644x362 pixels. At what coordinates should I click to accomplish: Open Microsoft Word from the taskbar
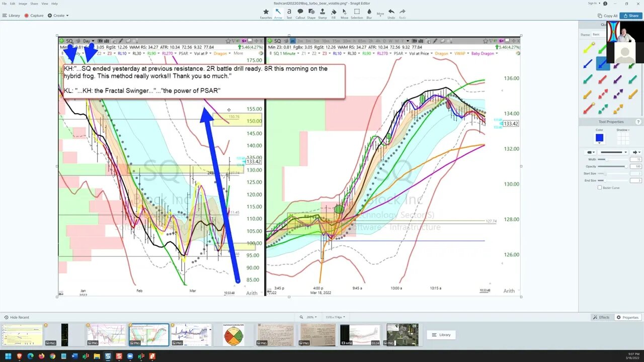point(74,356)
